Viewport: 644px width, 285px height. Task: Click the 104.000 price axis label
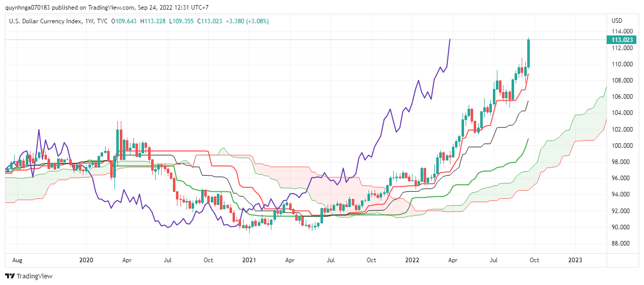tap(622, 113)
